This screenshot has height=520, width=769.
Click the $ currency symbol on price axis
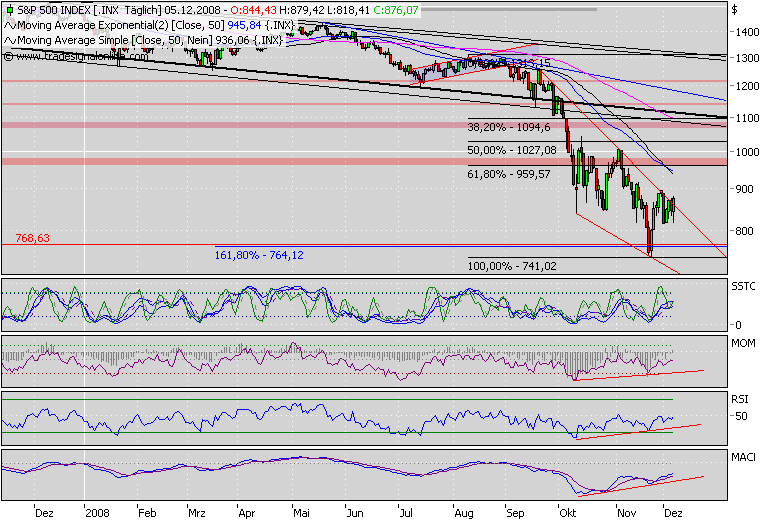pos(734,9)
